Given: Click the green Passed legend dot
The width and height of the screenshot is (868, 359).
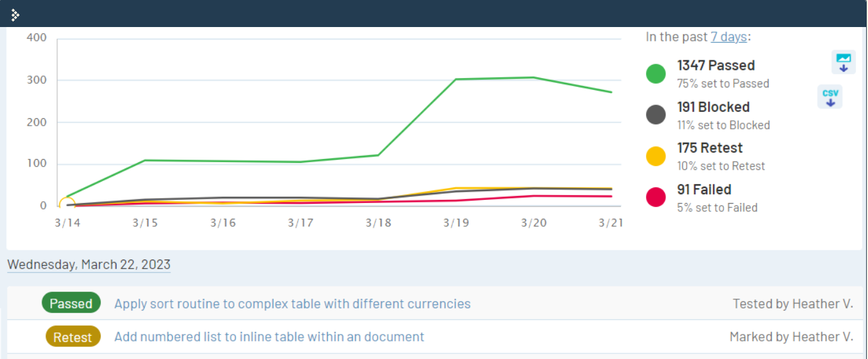Looking at the screenshot, I should tap(656, 74).
